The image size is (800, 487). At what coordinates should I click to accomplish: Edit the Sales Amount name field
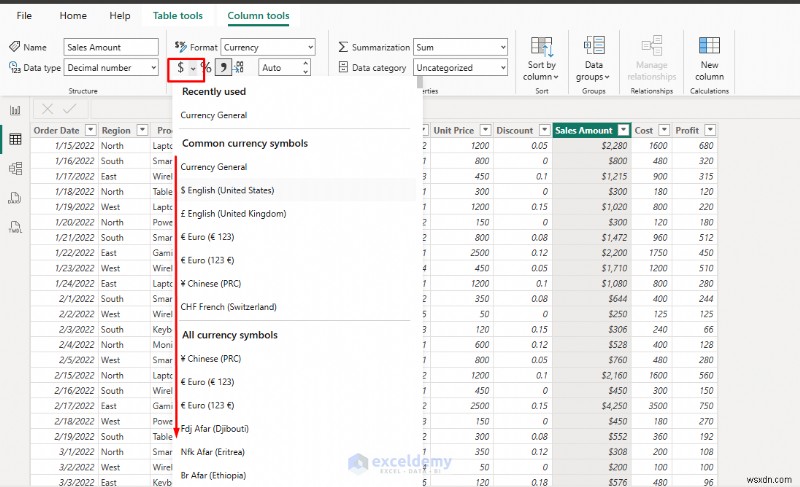111,47
